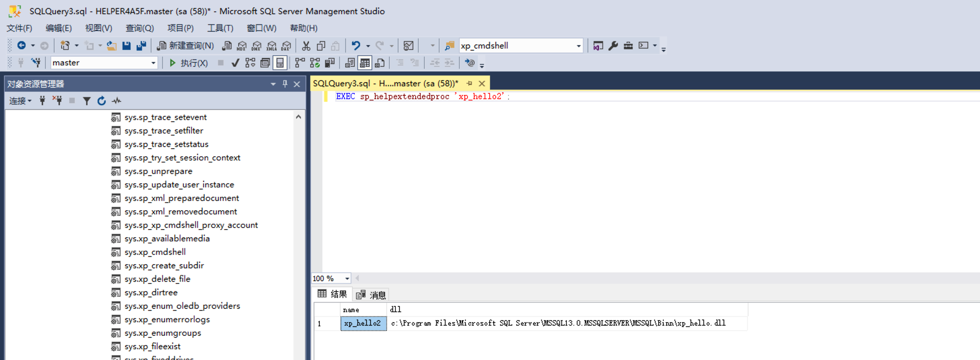Click the Save file icon
This screenshot has height=360, width=980.
coord(126,46)
